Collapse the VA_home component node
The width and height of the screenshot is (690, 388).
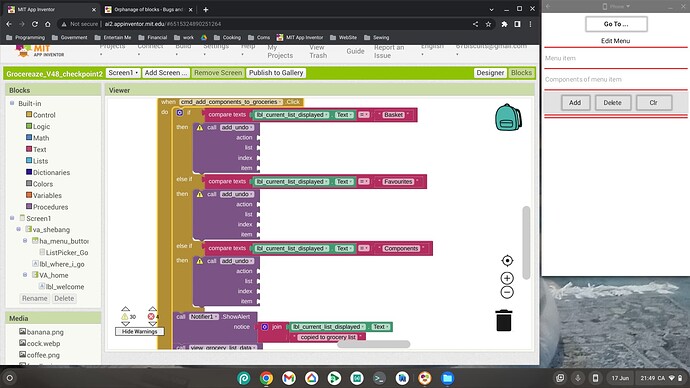coord(25,275)
